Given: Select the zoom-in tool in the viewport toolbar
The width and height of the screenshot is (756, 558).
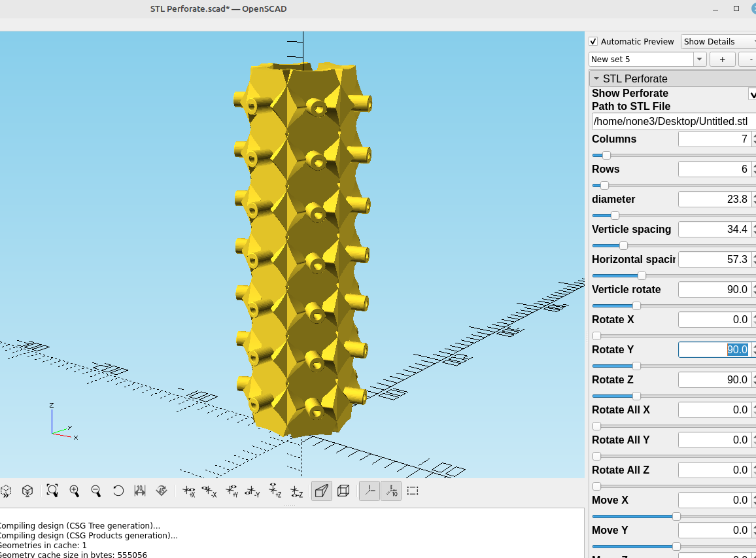Looking at the screenshot, I should (x=75, y=491).
